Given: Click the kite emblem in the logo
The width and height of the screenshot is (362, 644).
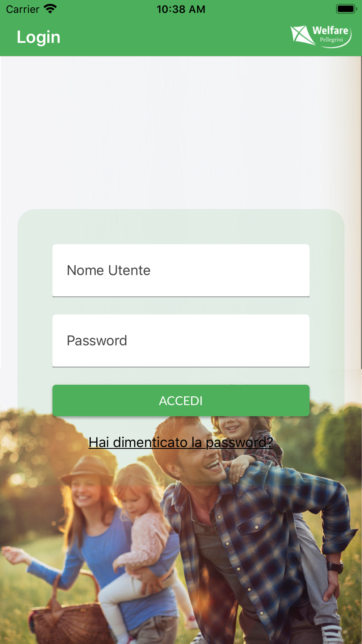Looking at the screenshot, I should click(x=303, y=35).
